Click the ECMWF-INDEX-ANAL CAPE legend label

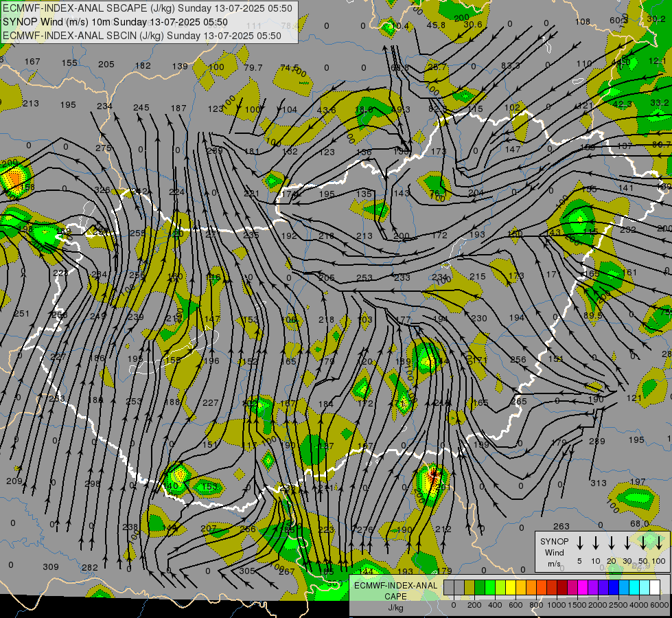[x=395, y=591]
